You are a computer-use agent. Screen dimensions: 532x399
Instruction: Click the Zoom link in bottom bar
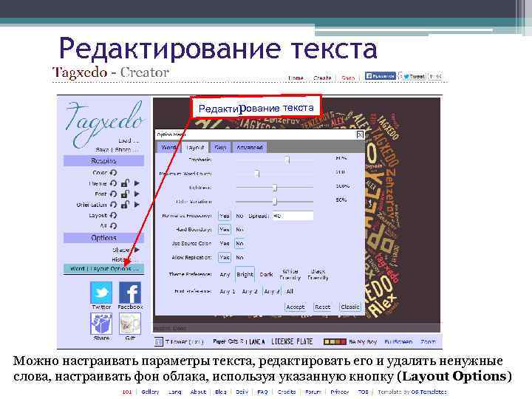[428, 341]
